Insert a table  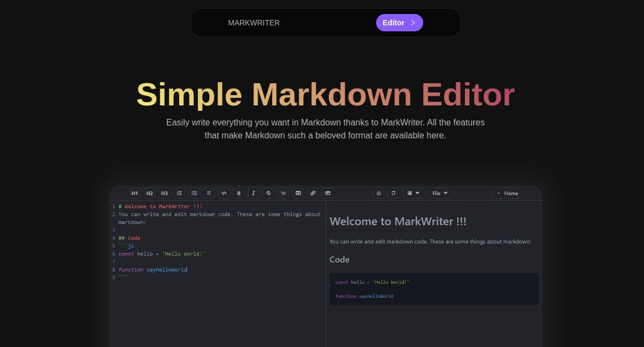(x=298, y=193)
